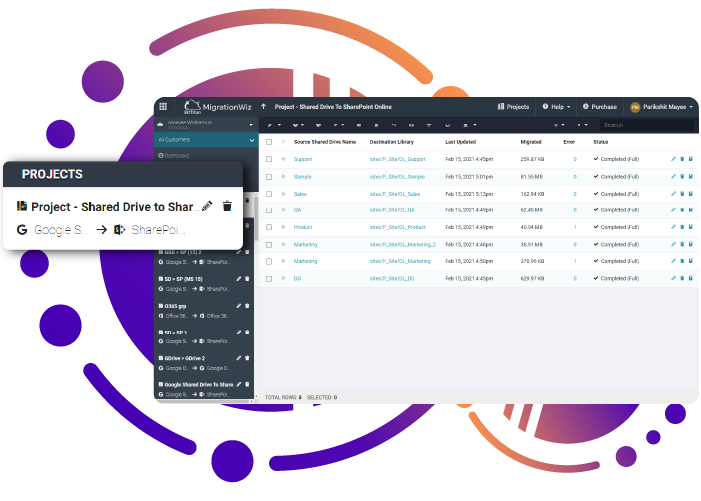Open the Projects menu in top bar
The width and height of the screenshot is (701, 501).
513,107
